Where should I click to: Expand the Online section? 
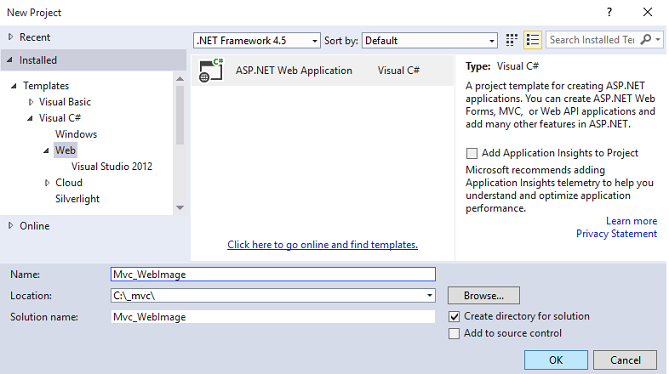tap(11, 226)
